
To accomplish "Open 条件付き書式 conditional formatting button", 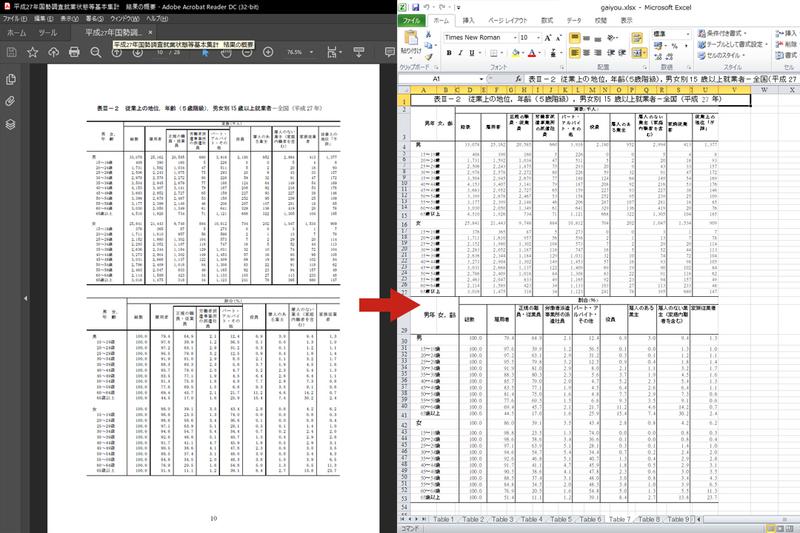I will coord(723,33).
